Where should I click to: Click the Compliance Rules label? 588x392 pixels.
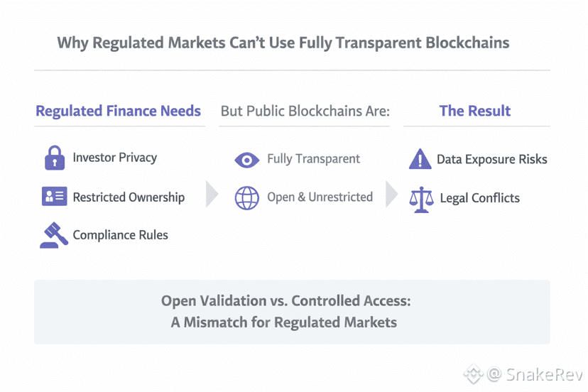[x=120, y=235]
